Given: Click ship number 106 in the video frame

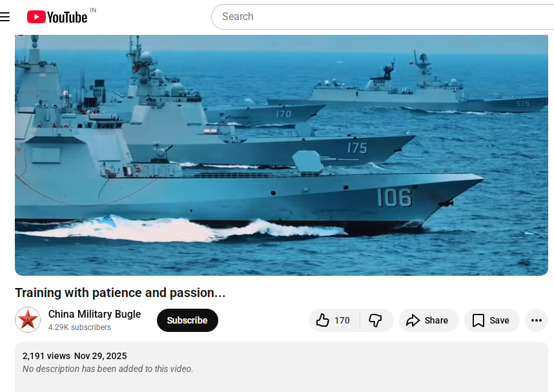Looking at the screenshot, I should (x=394, y=198).
